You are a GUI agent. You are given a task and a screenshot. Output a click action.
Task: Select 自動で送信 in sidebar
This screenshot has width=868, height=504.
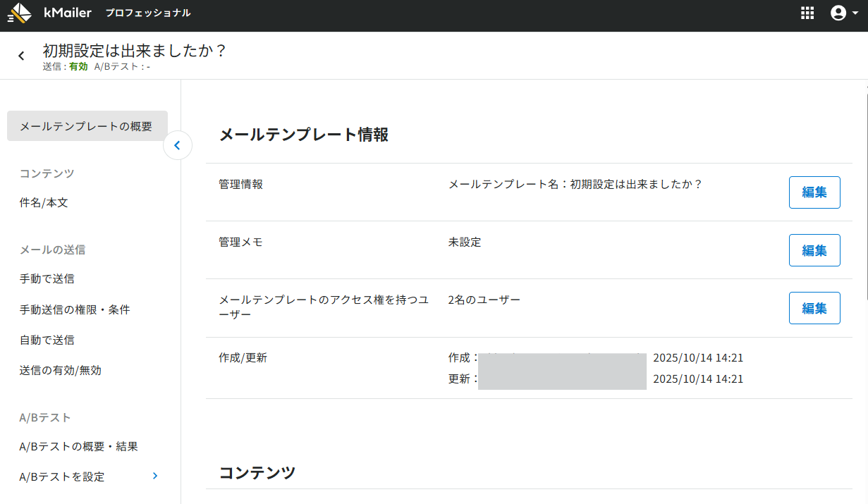tap(47, 340)
